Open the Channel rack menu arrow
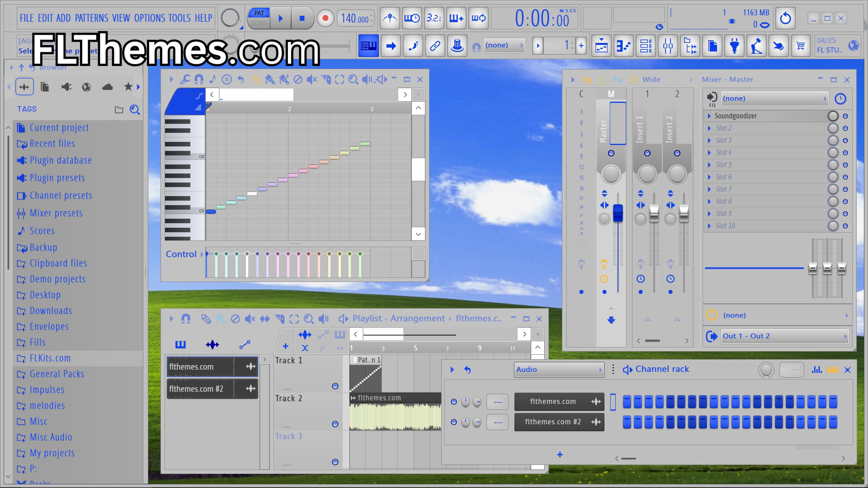 point(452,370)
